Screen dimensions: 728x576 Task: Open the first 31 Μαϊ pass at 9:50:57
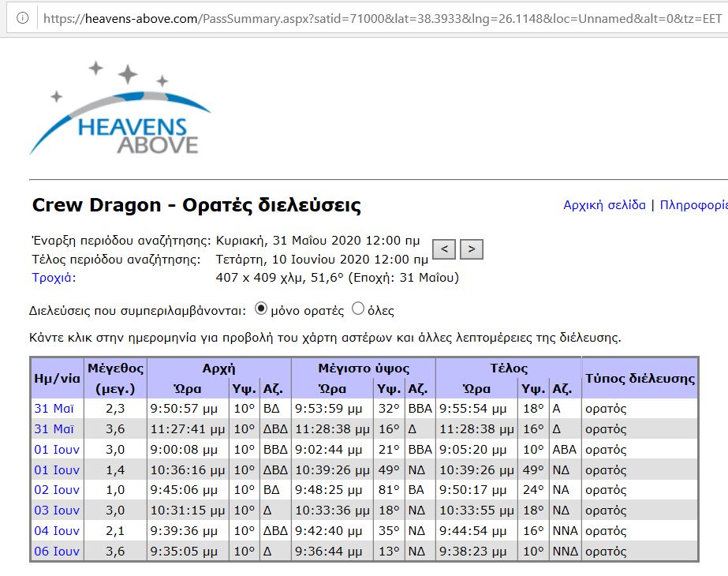(54, 409)
